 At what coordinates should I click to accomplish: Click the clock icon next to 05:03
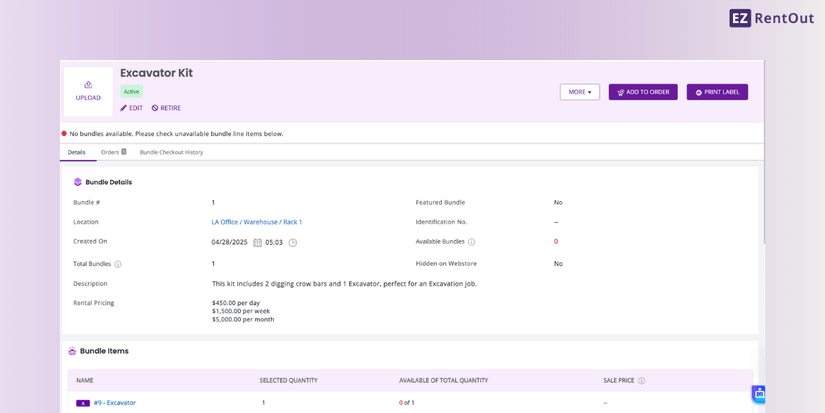[293, 242]
